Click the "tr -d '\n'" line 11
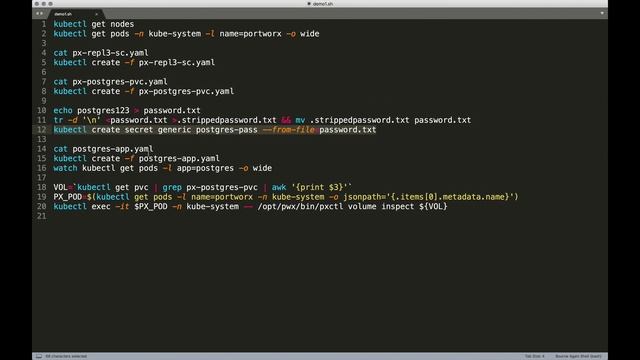Viewport: 640px width, 360px height. pos(262,120)
